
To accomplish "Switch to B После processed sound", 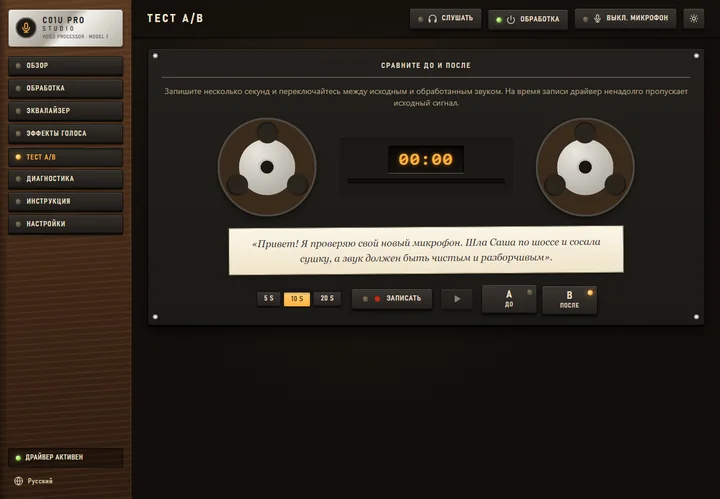I will pyautogui.click(x=569, y=300).
